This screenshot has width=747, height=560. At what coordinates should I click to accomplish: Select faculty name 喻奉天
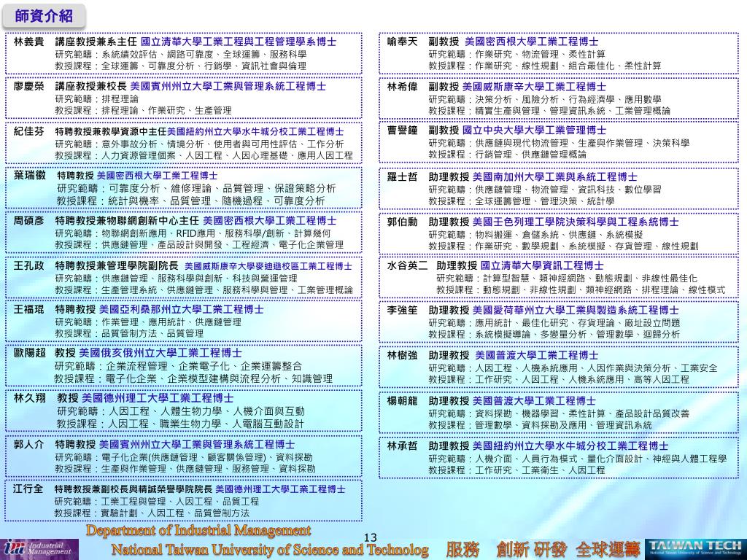click(402, 42)
